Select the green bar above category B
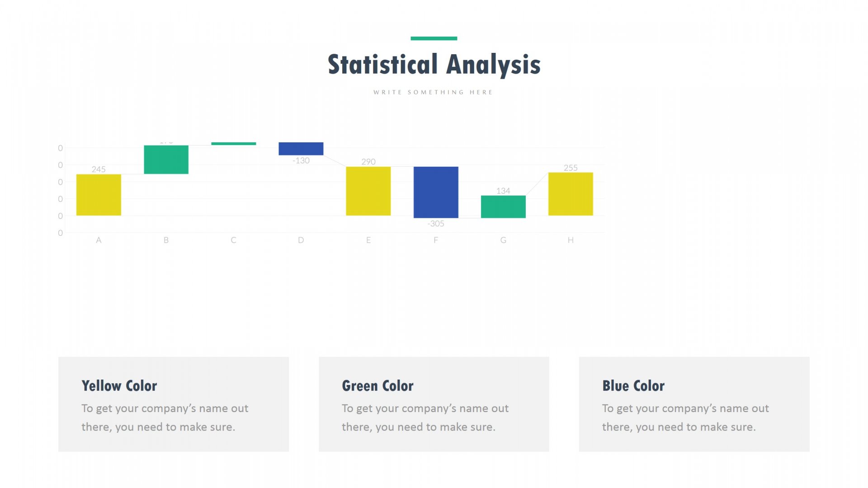The width and height of the screenshot is (868, 488). [x=166, y=160]
